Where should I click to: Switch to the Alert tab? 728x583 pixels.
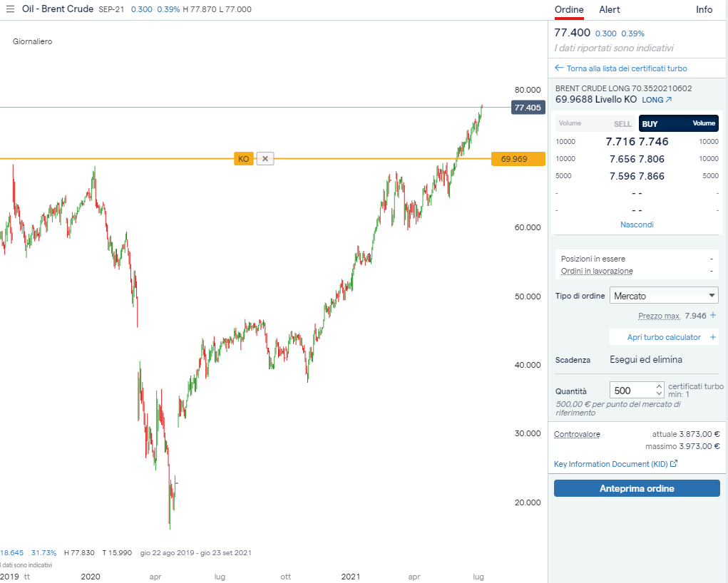point(609,9)
